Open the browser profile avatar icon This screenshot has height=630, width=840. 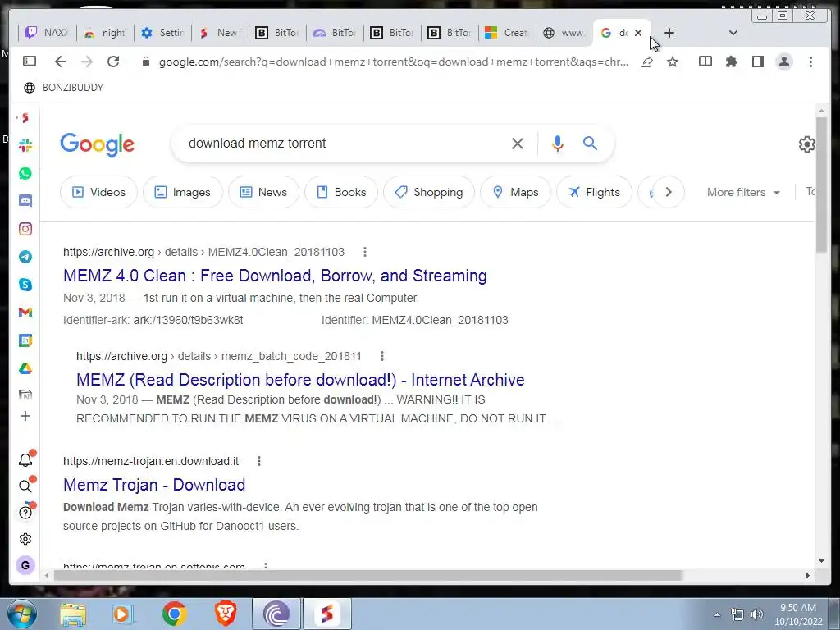click(784, 62)
